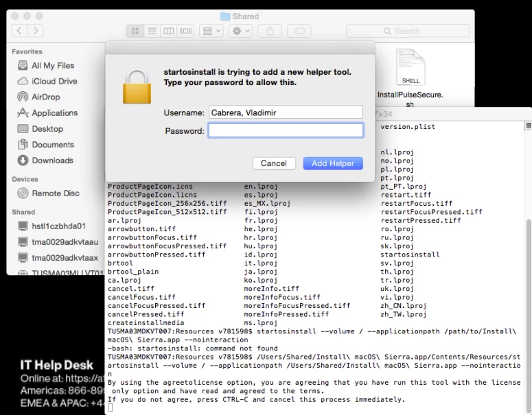Open the item arrangement dropdown in Finder

click(211, 31)
